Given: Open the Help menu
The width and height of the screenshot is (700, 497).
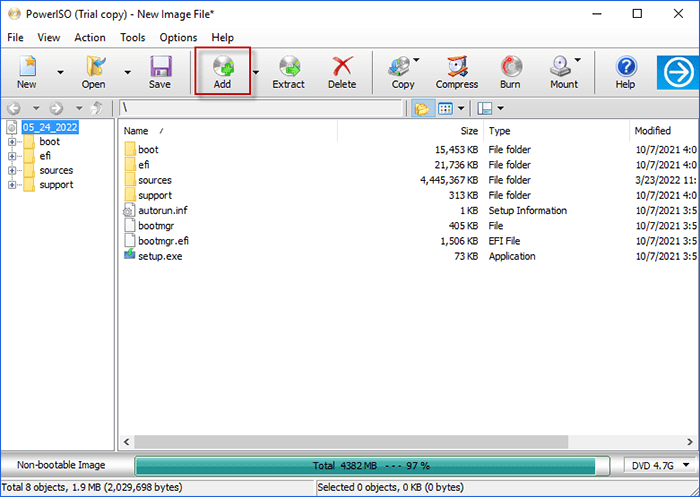Looking at the screenshot, I should click(222, 38).
